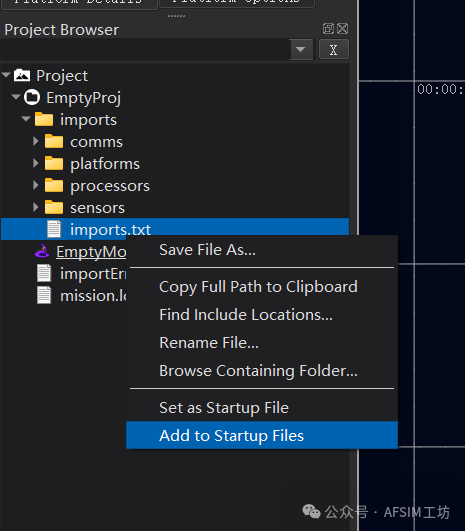This screenshot has width=465, height=531.
Task: Click the mission file document icon
Action: tap(44, 295)
